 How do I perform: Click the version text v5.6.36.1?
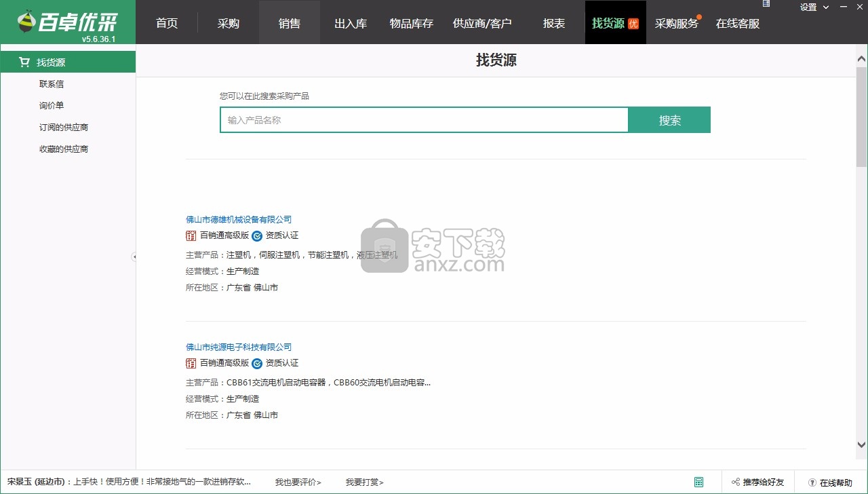[x=98, y=39]
